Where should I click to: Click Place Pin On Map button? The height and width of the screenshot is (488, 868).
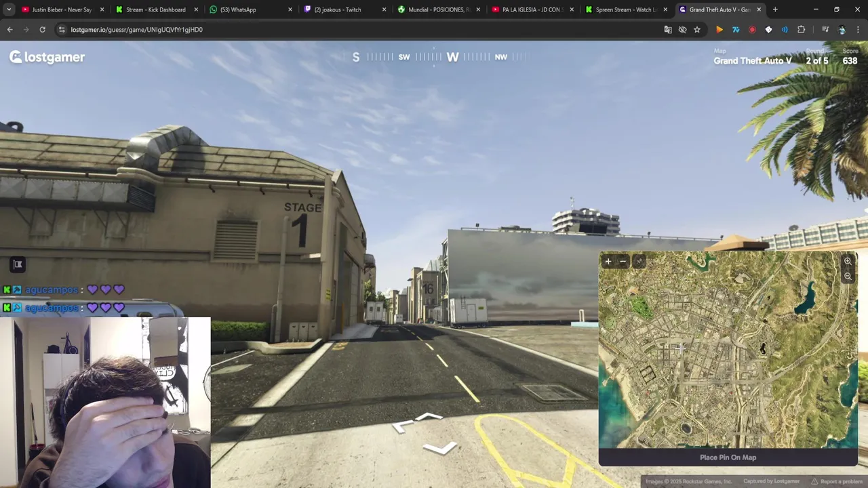point(728,457)
